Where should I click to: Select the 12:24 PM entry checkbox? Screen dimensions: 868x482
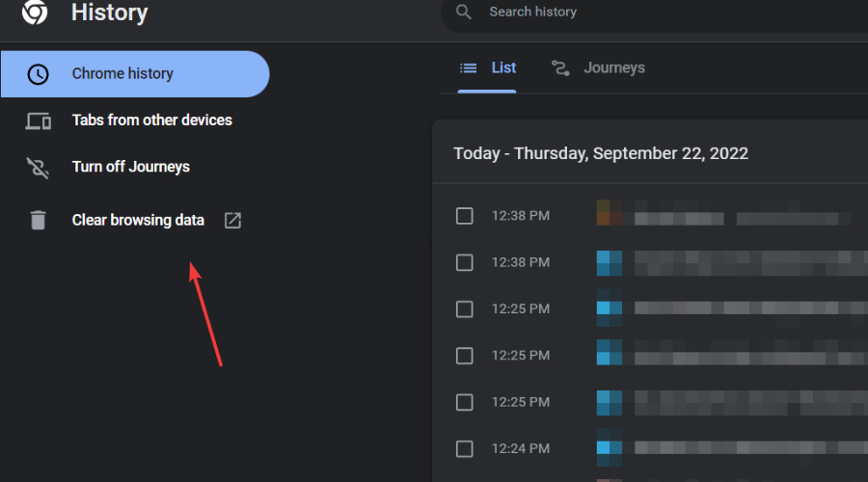[x=465, y=448]
